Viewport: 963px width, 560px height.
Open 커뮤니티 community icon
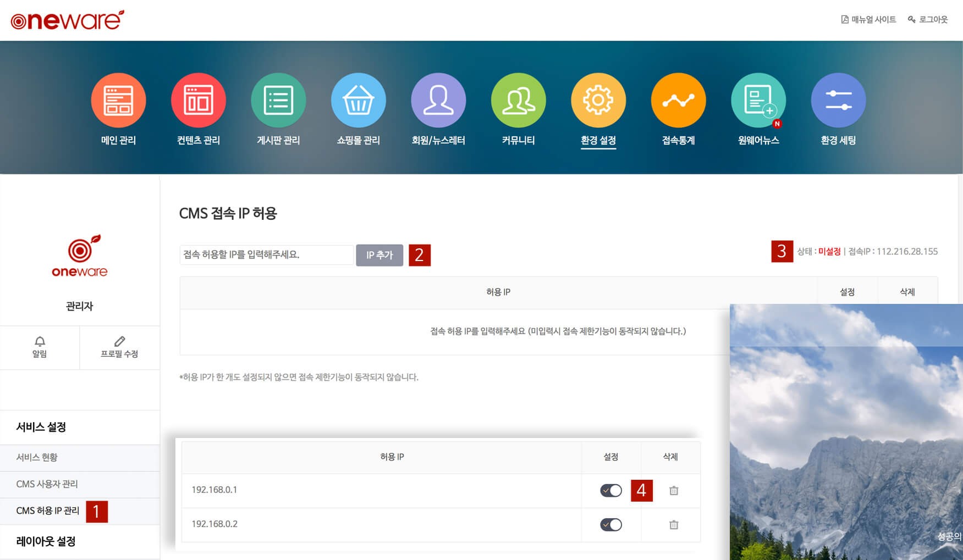point(518,100)
